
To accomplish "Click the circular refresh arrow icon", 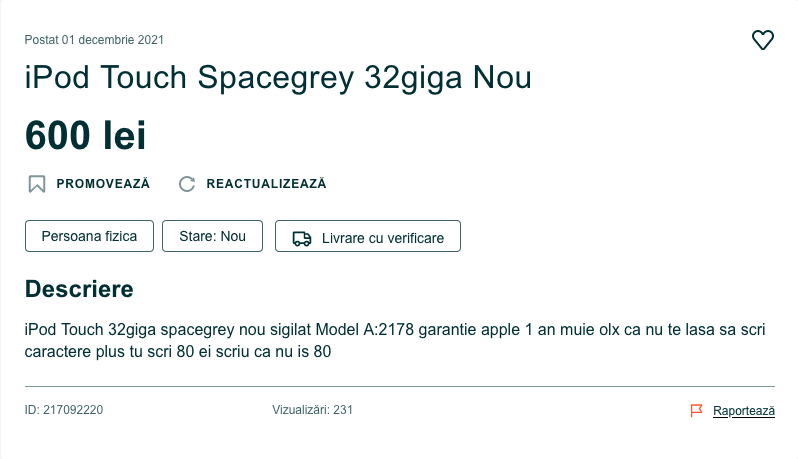I will coord(187,184).
